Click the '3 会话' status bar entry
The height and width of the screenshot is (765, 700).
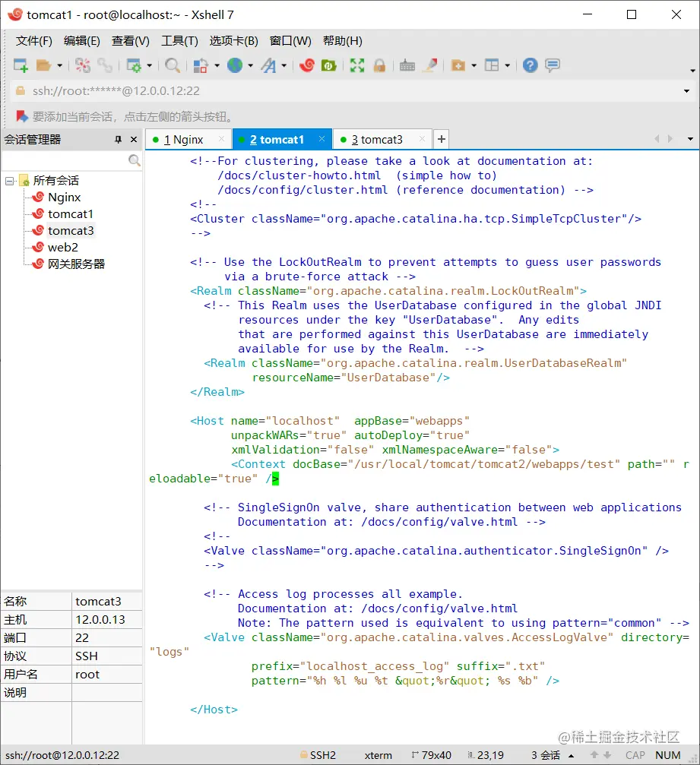click(546, 755)
